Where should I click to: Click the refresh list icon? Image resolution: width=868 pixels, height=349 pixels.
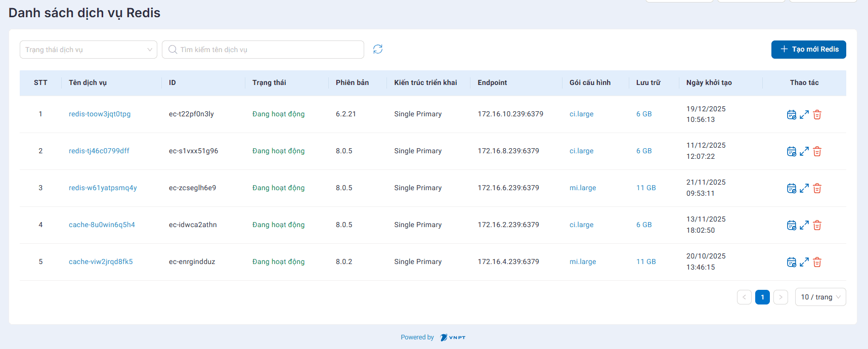point(378,49)
